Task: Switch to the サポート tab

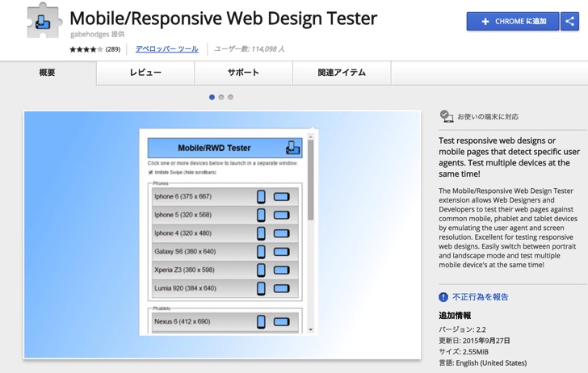Action: click(243, 73)
